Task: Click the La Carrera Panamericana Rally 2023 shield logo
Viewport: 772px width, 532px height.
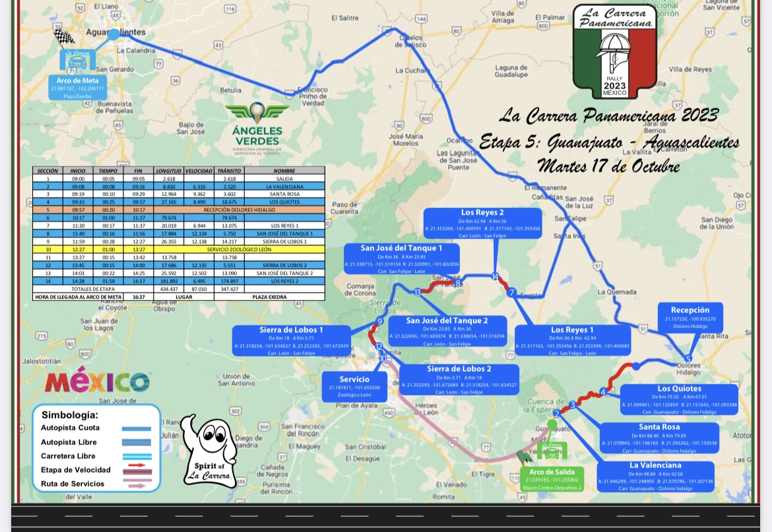Action: click(x=615, y=51)
